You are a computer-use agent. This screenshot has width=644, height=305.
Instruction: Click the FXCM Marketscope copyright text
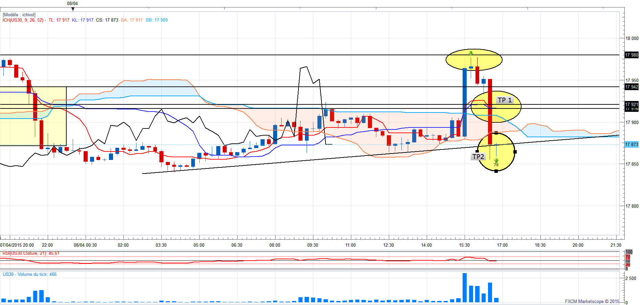coord(592,301)
